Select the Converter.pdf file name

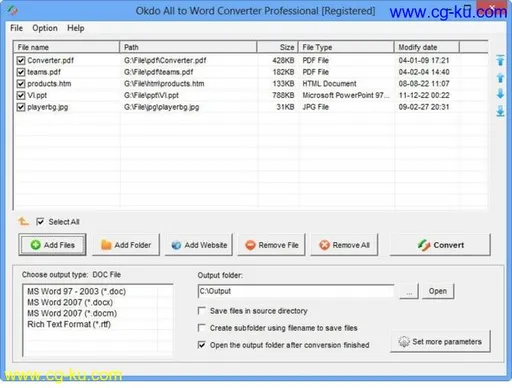[x=50, y=60]
